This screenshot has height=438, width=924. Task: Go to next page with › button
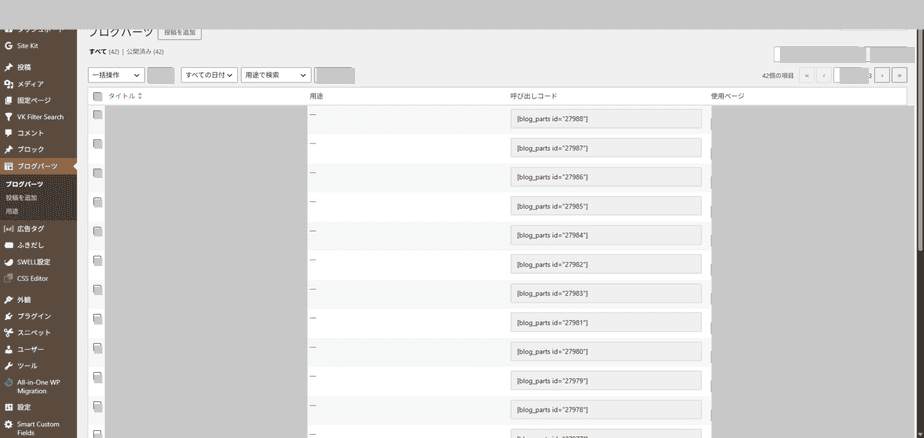882,75
